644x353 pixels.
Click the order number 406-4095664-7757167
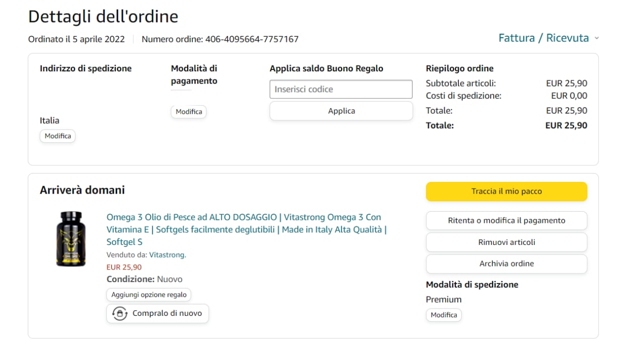click(x=252, y=39)
